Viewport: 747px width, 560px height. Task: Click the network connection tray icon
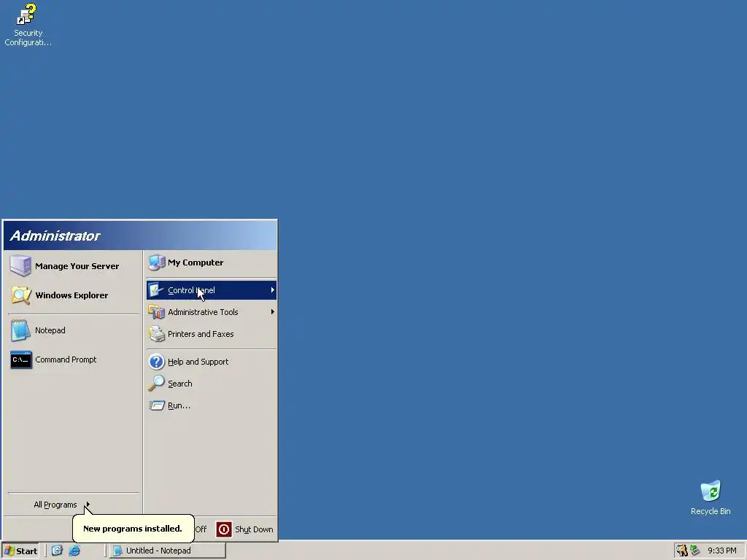point(695,551)
